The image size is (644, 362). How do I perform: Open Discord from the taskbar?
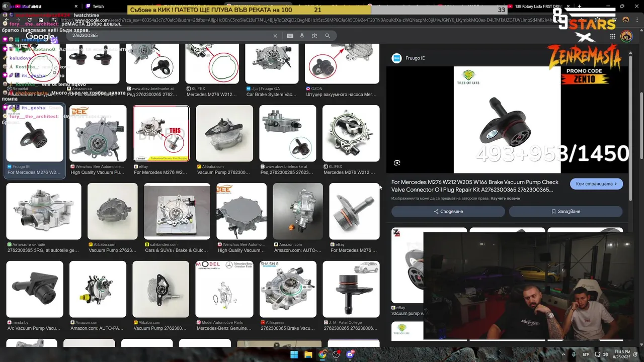(350, 354)
